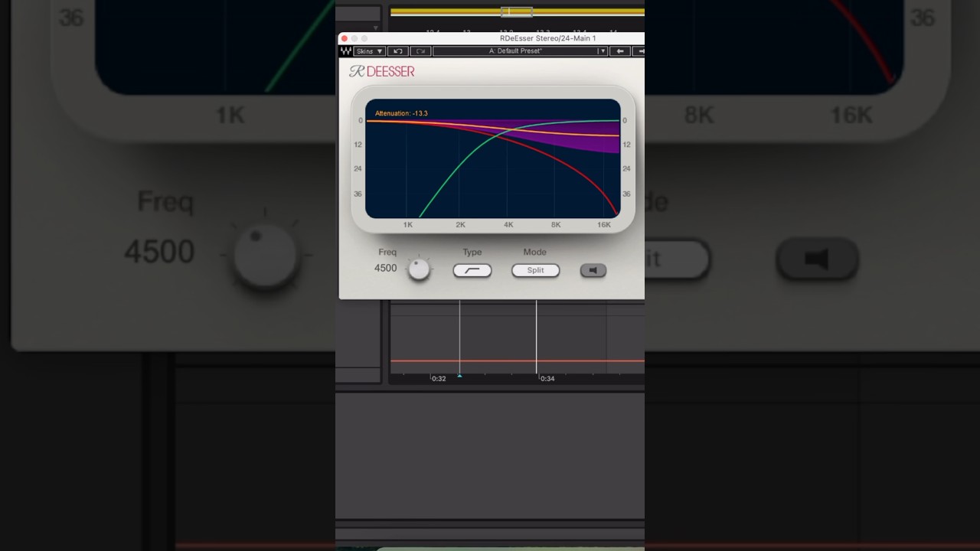The width and height of the screenshot is (980, 551).
Task: Open the Skins dropdown
Action: coord(369,51)
